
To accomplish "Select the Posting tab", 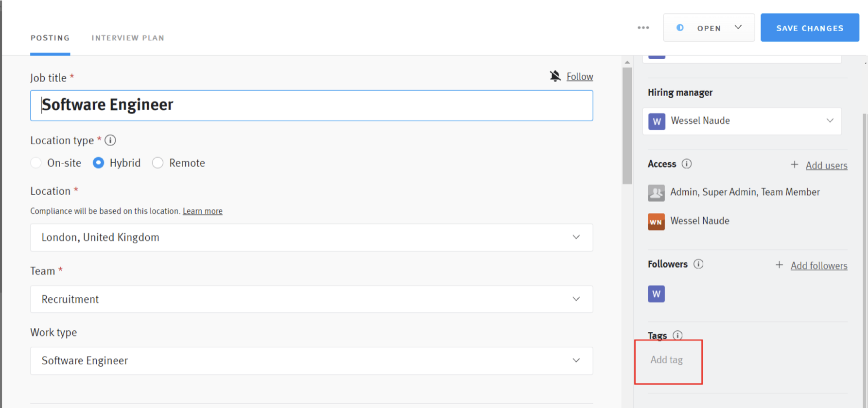I will pos(50,37).
